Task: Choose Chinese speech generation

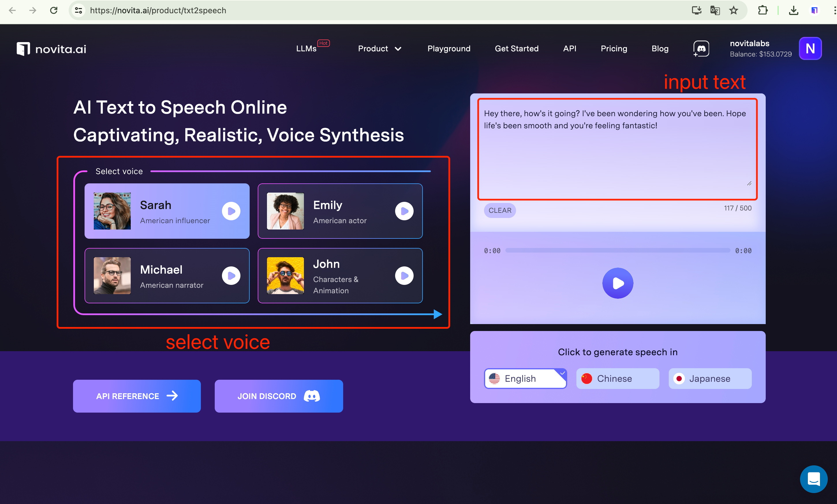Action: click(617, 378)
